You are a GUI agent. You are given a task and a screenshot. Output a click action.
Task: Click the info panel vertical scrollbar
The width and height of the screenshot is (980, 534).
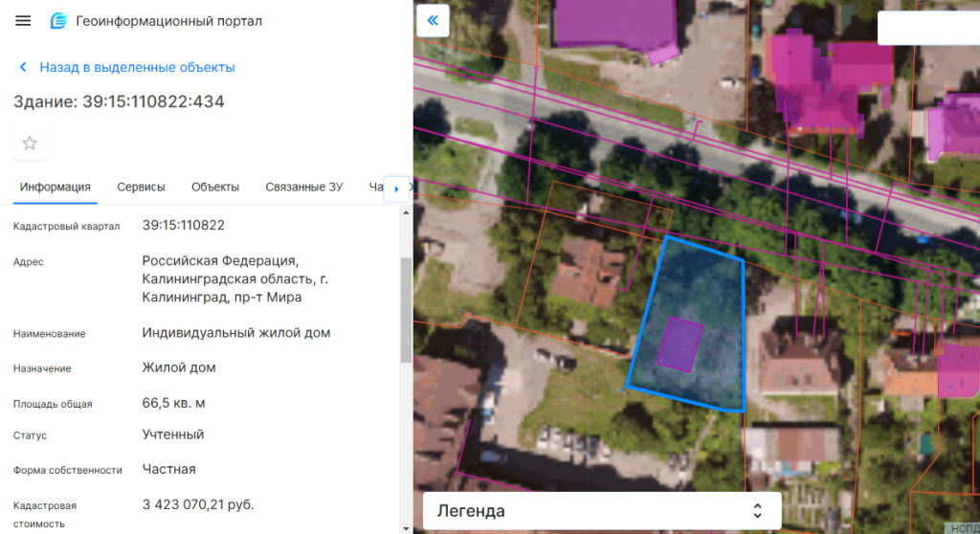[x=406, y=308]
